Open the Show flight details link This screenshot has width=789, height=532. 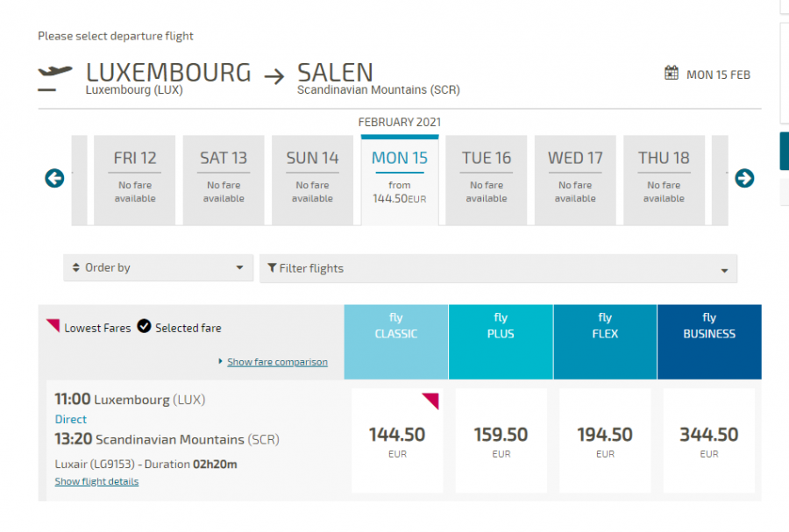96,481
